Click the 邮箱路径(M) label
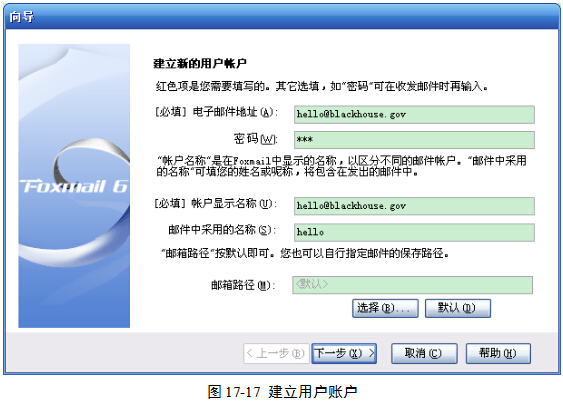The width and height of the screenshot is (563, 401). tap(243, 285)
